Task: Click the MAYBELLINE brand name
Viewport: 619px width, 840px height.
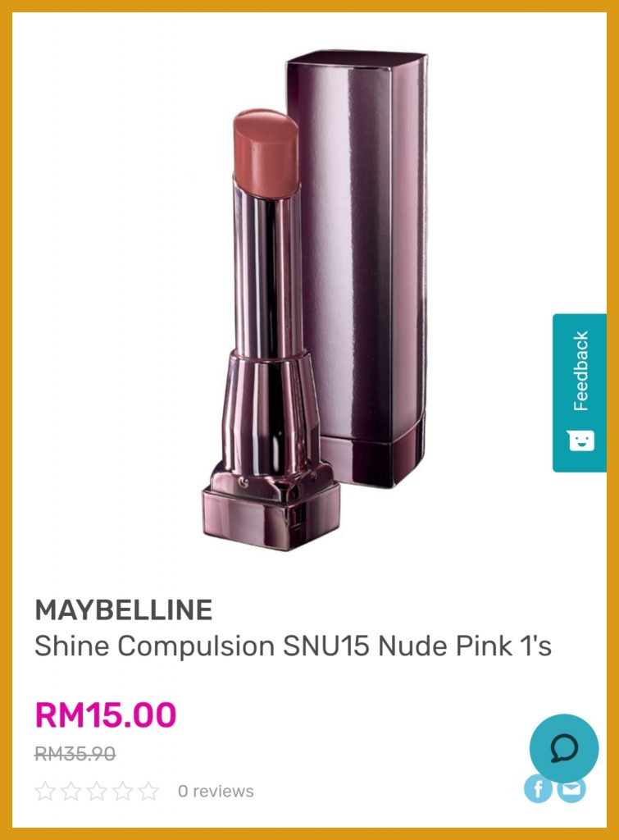Action: 124,609
